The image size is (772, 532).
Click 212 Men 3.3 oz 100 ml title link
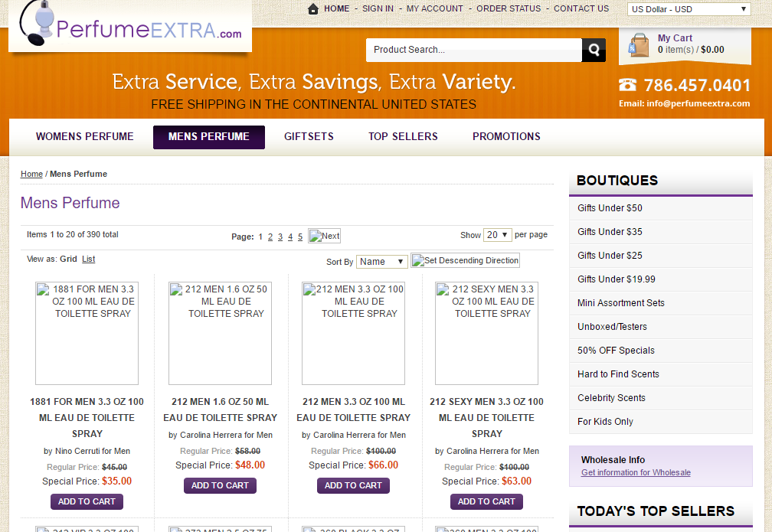coord(354,410)
